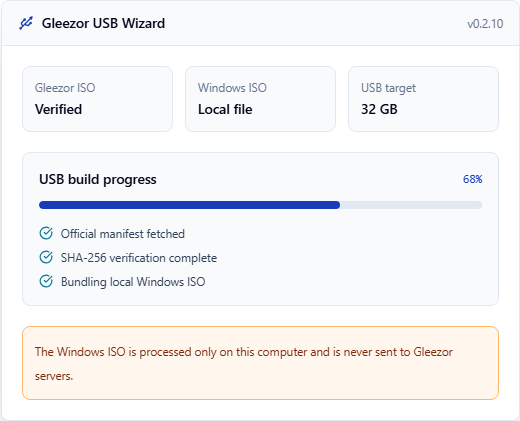Screen dimensions: 520x421
Task: Click the USB build progress bar
Action: (260, 205)
